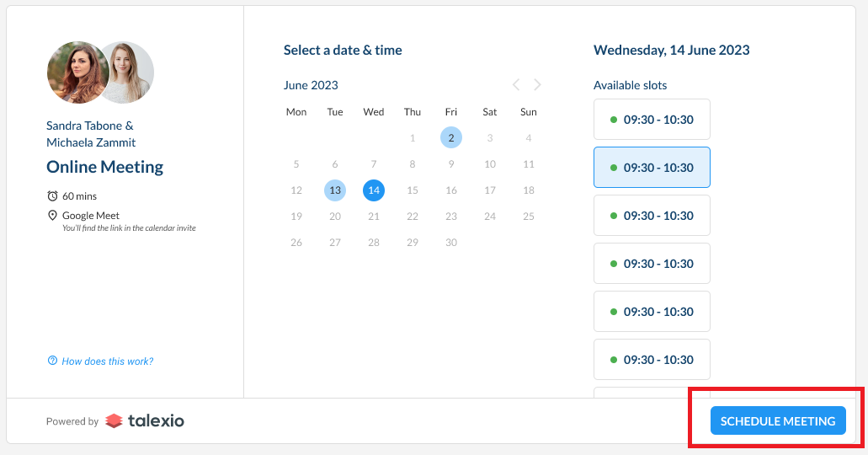The image size is (868, 455).
Task: Choose the first 09:30 - 10:30 slot
Action: click(652, 119)
